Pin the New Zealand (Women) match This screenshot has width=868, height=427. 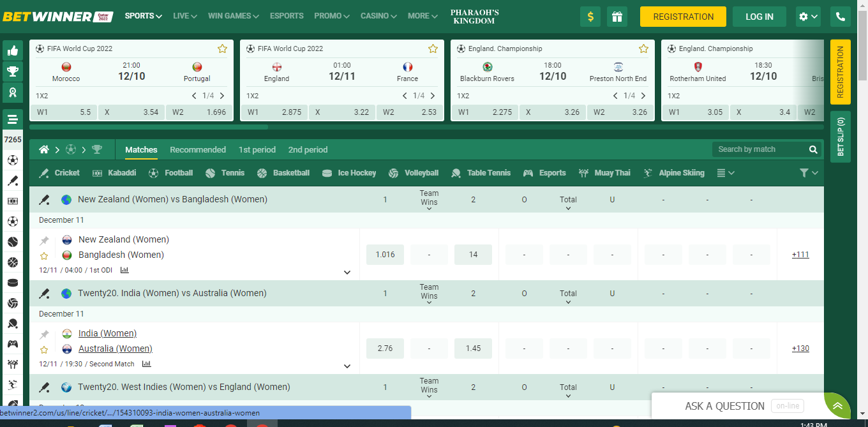44,241
